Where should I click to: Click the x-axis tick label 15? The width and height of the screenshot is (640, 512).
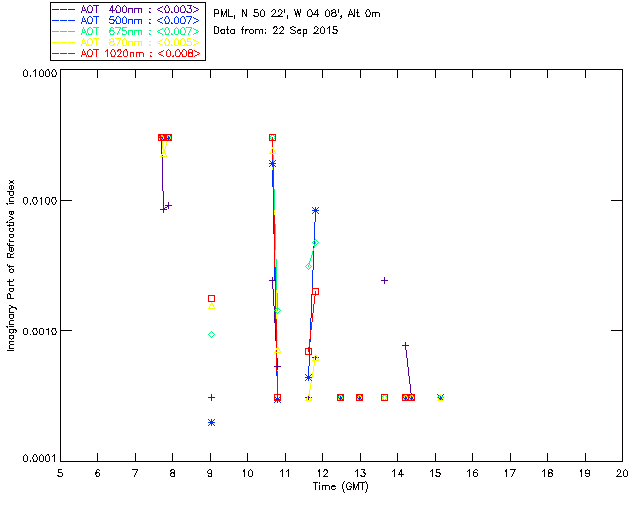(x=435, y=473)
